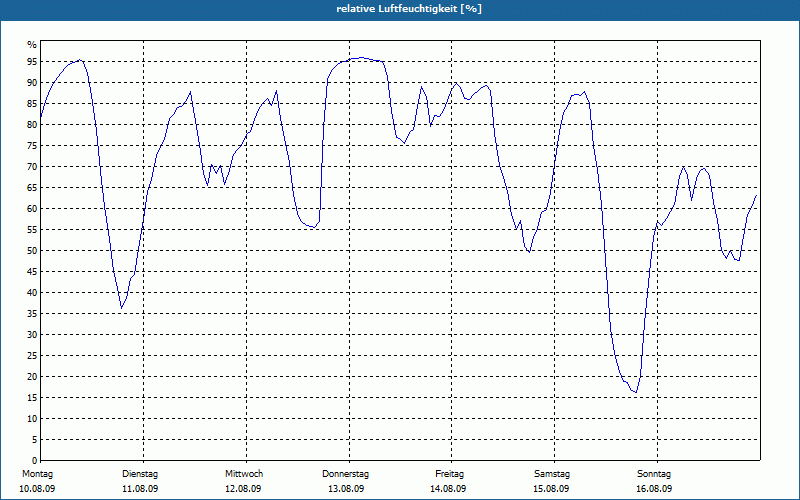
Task: Click the '65' y-axis value
Action: pyautogui.click(x=32, y=188)
